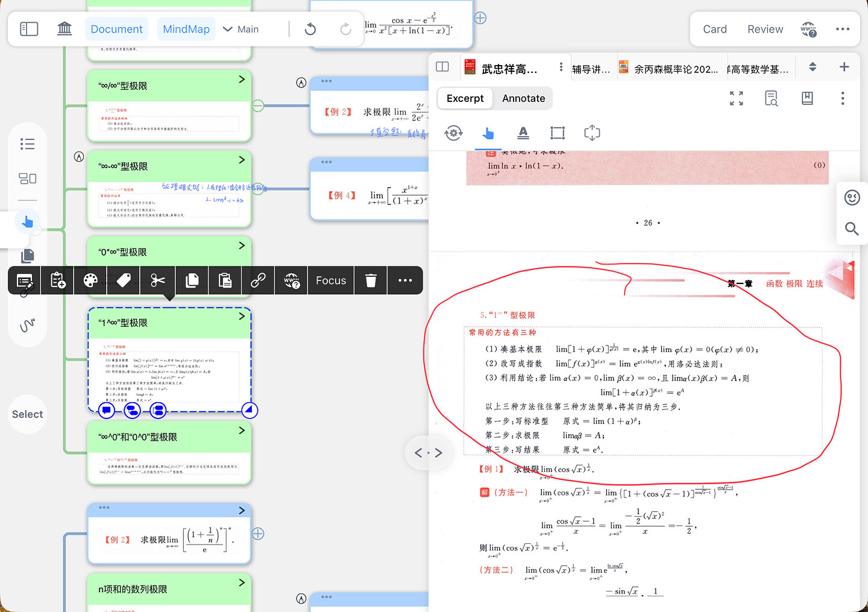Cut the selected card with scissors

(158, 281)
